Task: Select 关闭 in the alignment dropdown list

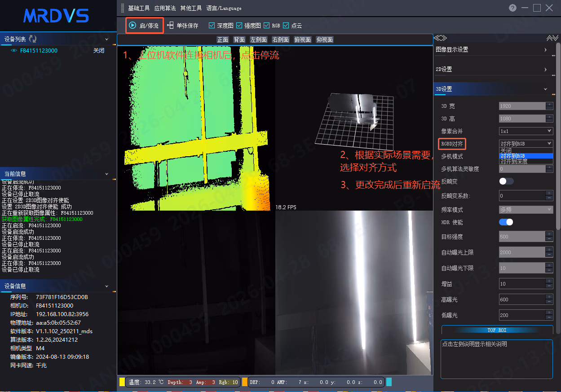Action: pos(526,150)
